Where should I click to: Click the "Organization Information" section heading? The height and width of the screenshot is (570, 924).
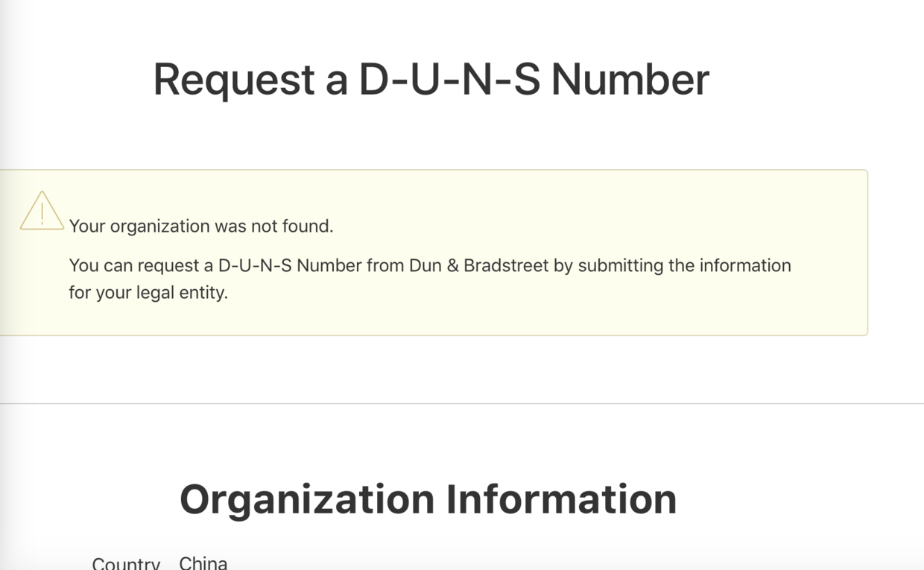[428, 498]
